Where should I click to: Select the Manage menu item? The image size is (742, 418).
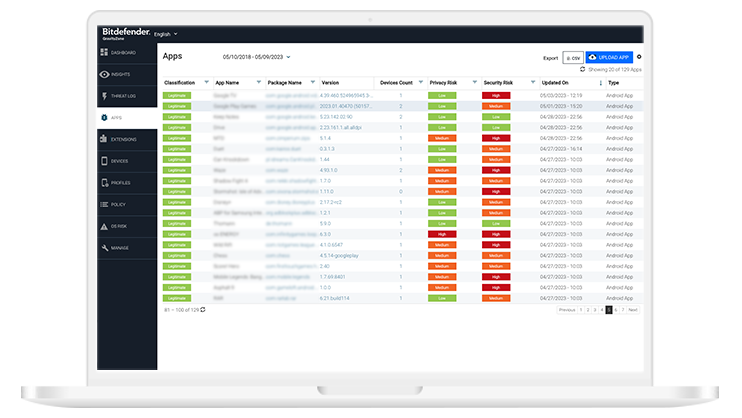[123, 247]
